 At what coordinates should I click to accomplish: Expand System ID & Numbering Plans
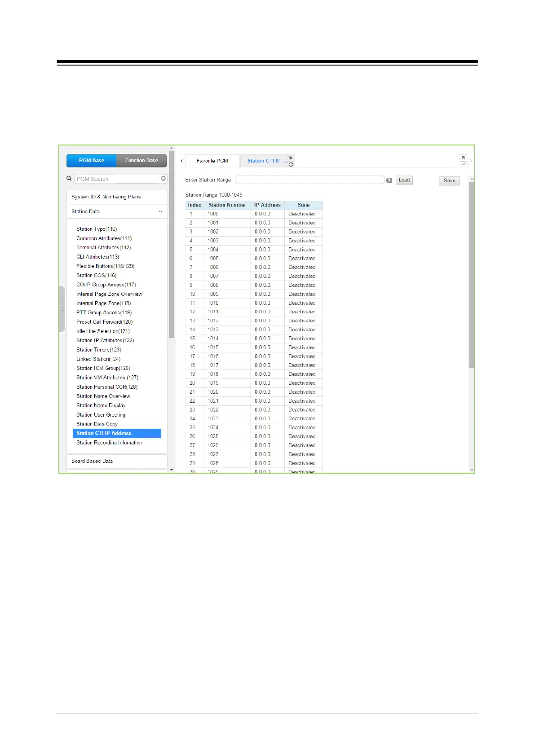[117, 197]
